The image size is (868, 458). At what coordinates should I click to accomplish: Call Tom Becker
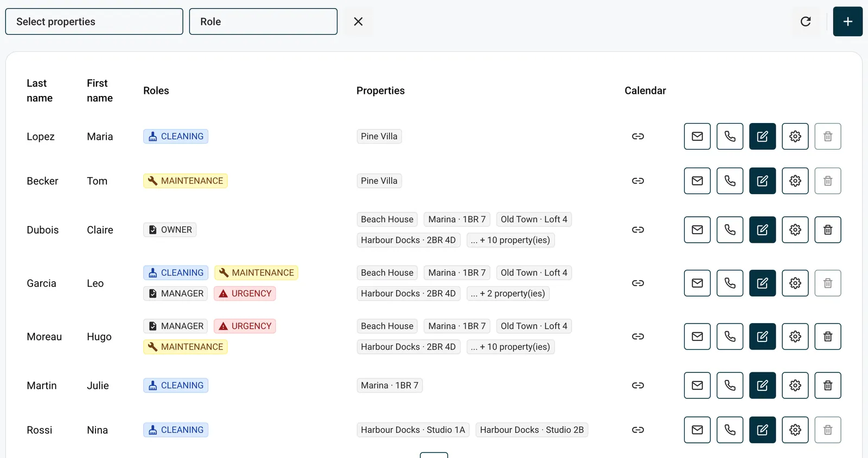coord(730,181)
